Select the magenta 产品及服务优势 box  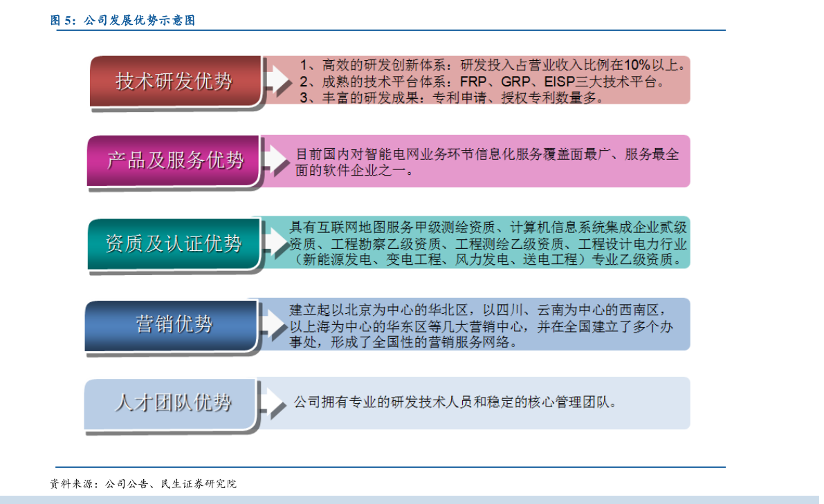tap(174, 161)
